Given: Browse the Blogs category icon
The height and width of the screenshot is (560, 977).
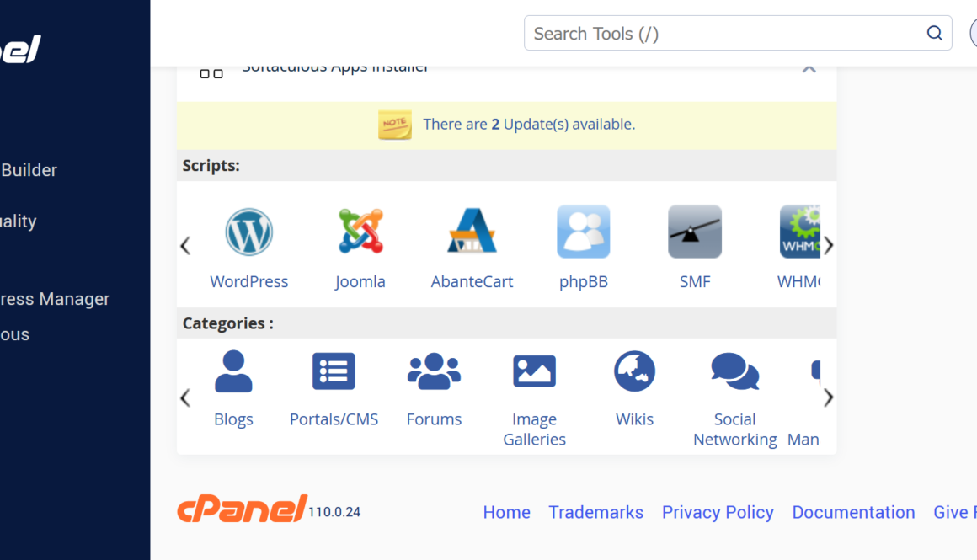Looking at the screenshot, I should 233,371.
